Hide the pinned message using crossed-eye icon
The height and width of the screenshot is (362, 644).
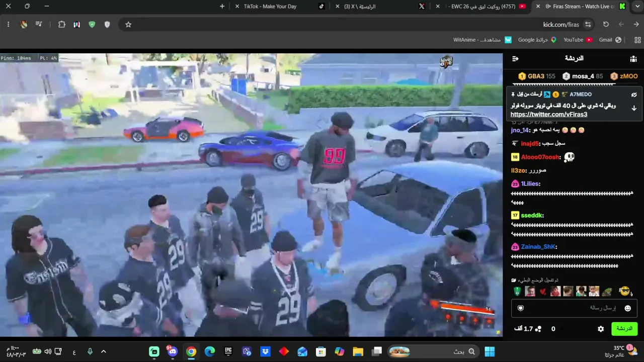click(x=634, y=95)
